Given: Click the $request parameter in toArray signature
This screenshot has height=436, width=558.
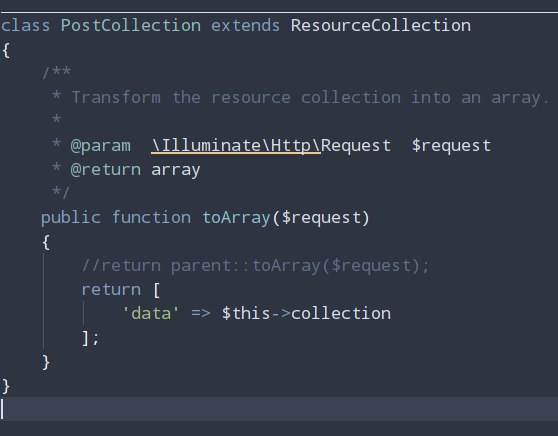Looking at the screenshot, I should pos(322,218).
